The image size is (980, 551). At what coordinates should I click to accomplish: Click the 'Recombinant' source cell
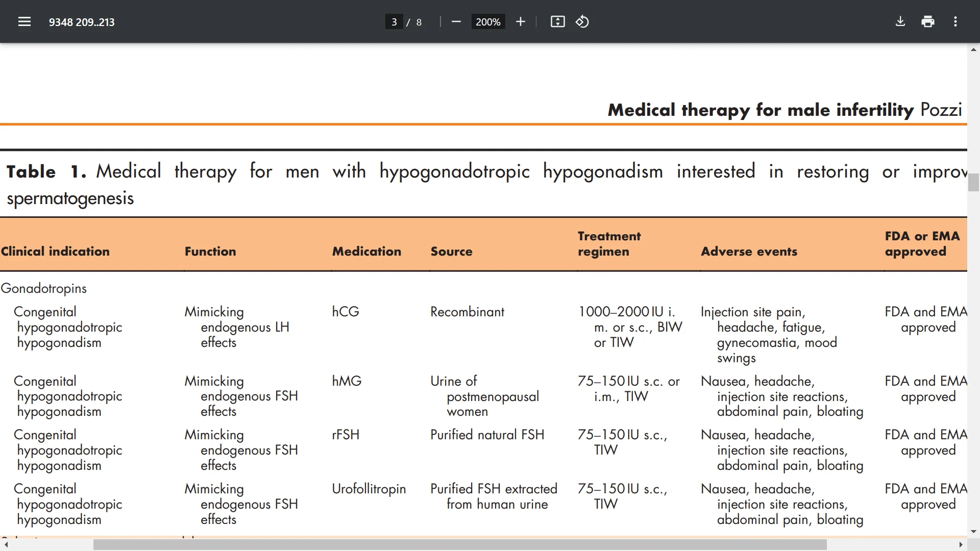[x=467, y=312]
